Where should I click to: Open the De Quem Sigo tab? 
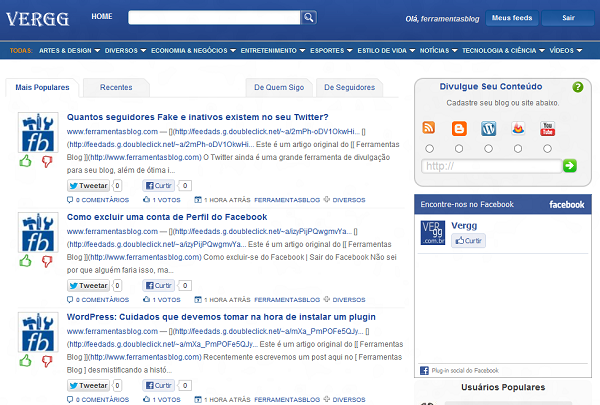[279, 88]
